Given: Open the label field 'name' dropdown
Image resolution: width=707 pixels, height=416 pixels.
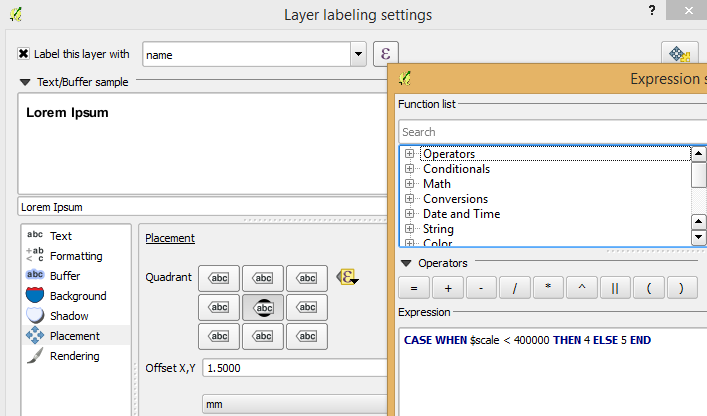Looking at the screenshot, I should pos(358,55).
